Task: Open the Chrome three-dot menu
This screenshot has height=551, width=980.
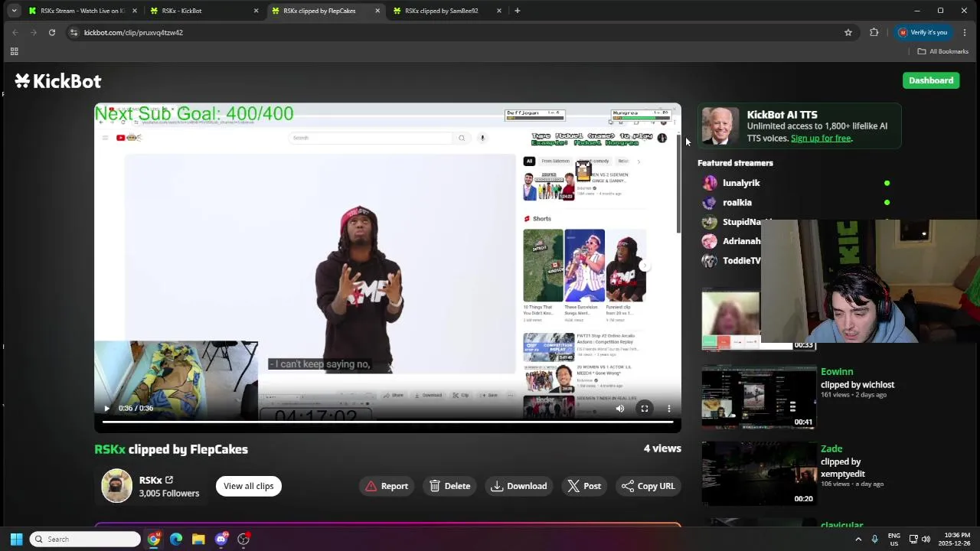Action: (965, 32)
